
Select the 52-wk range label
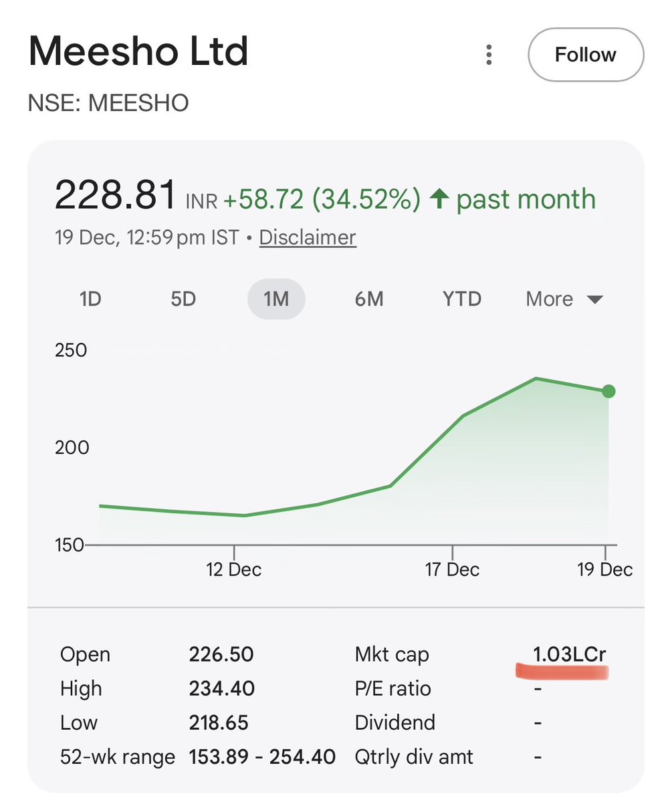118,757
